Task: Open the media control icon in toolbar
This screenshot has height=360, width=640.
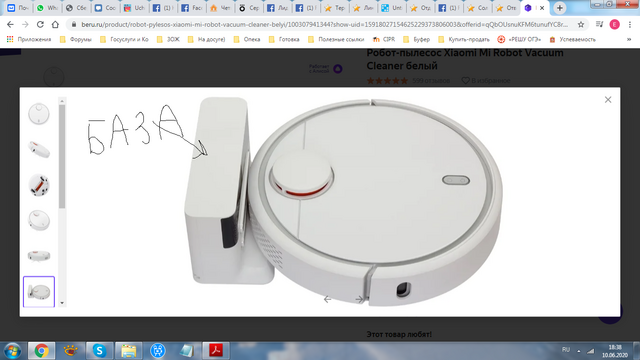Action: (x=599, y=24)
